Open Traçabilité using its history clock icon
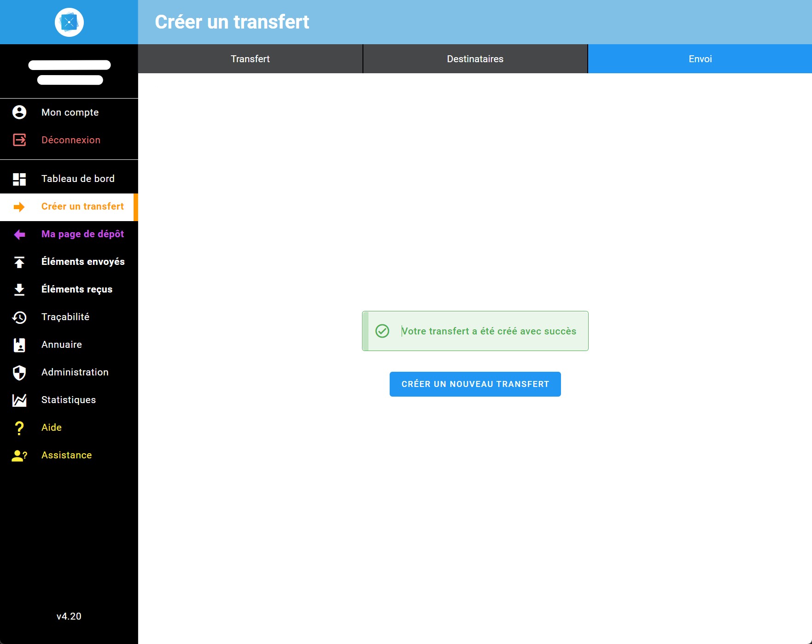The width and height of the screenshot is (812, 644). tap(19, 317)
